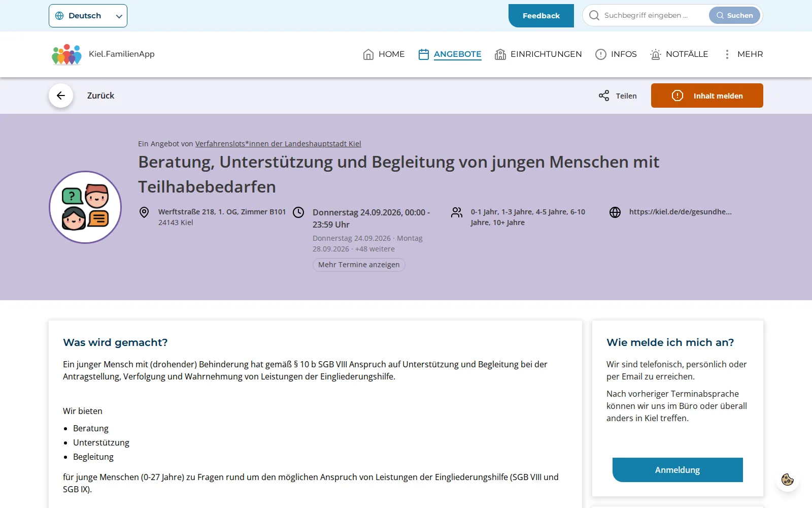Click the Zurück label
The height and width of the screenshot is (508, 812).
click(x=100, y=96)
